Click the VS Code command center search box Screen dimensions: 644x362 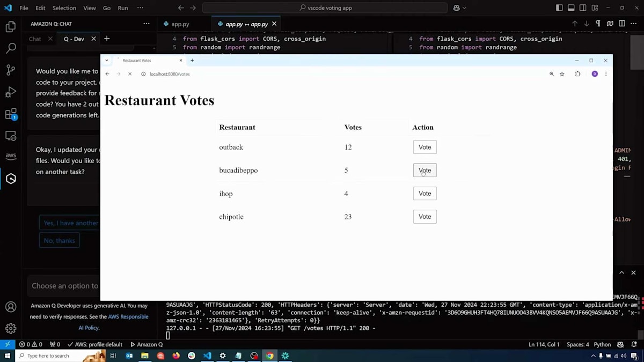325,8
